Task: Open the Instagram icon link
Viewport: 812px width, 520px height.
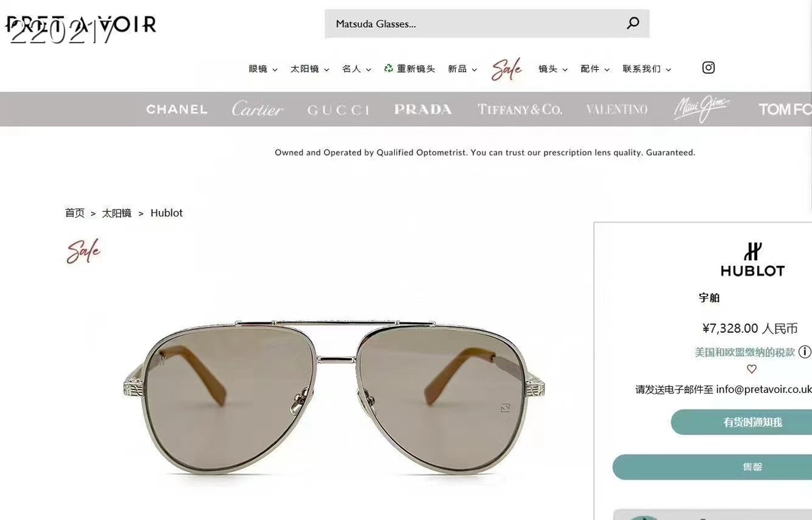Action: tap(708, 68)
